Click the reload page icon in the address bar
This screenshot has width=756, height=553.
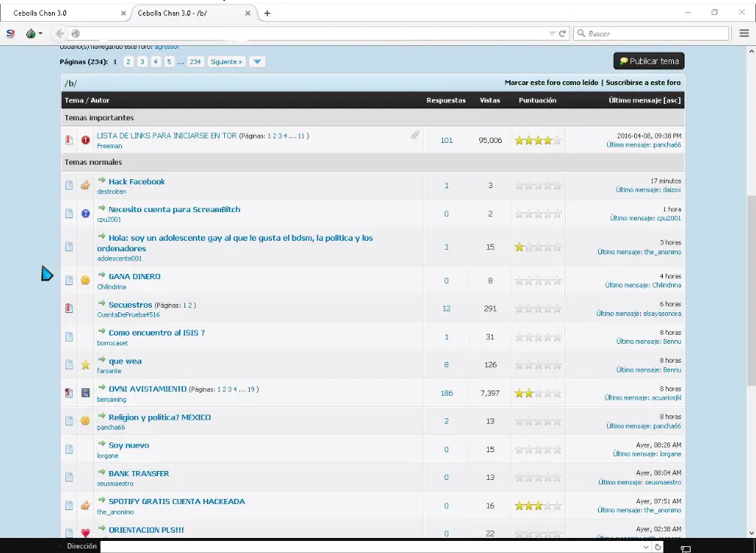coord(562,33)
